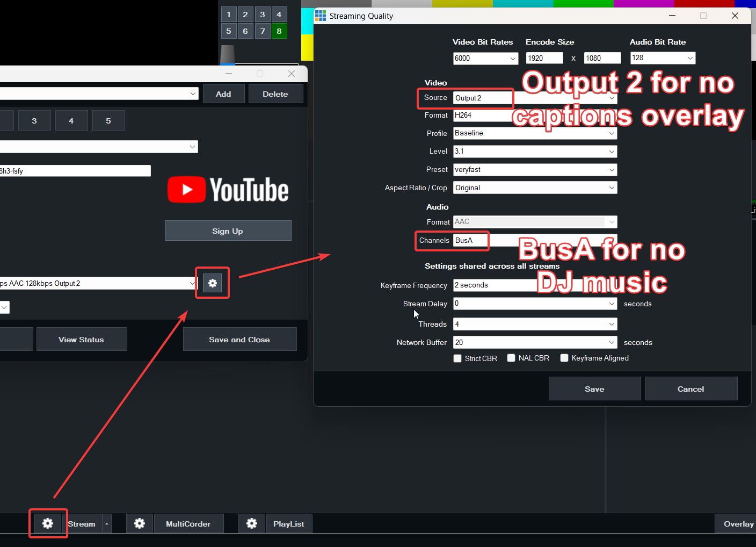756x547 pixels.
Task: Open video Format H264 dropdown field
Action: coord(535,116)
